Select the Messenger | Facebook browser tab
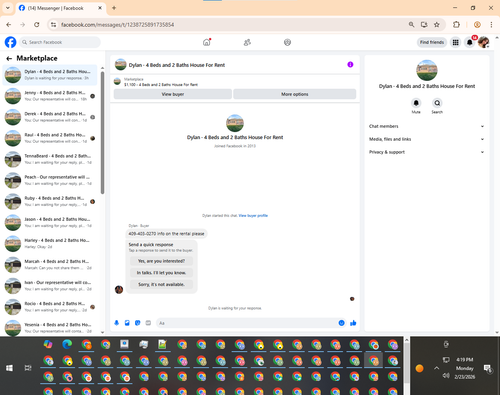Viewport: 500px width, 395px height. [x=61, y=8]
